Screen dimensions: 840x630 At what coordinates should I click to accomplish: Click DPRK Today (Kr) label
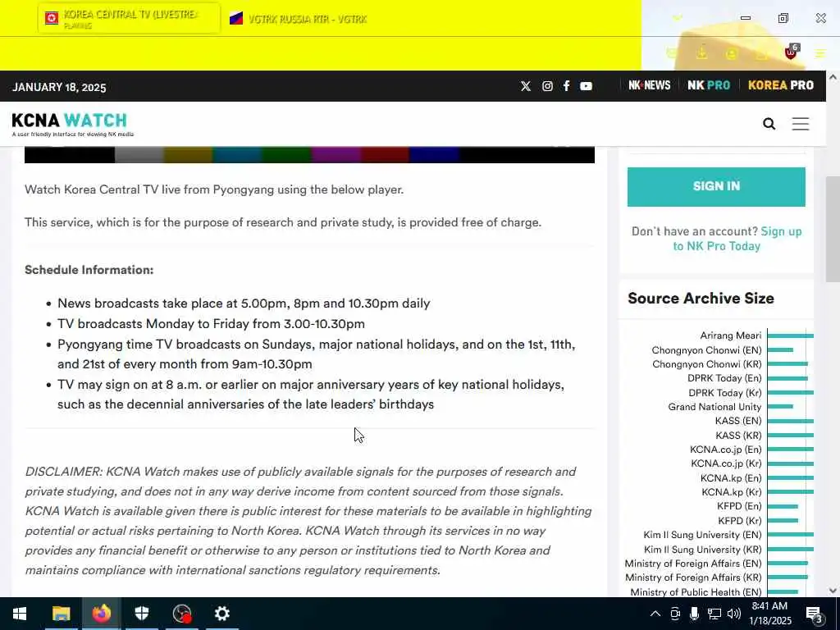725,393
